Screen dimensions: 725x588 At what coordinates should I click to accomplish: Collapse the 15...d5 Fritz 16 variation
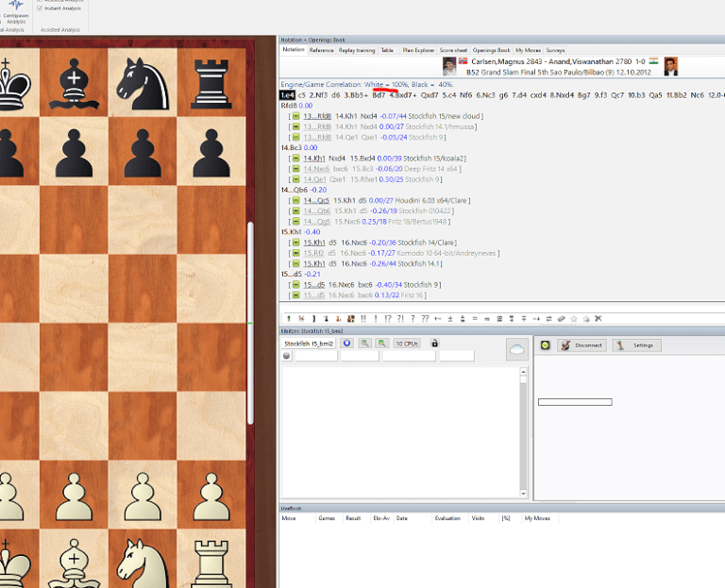(295, 294)
